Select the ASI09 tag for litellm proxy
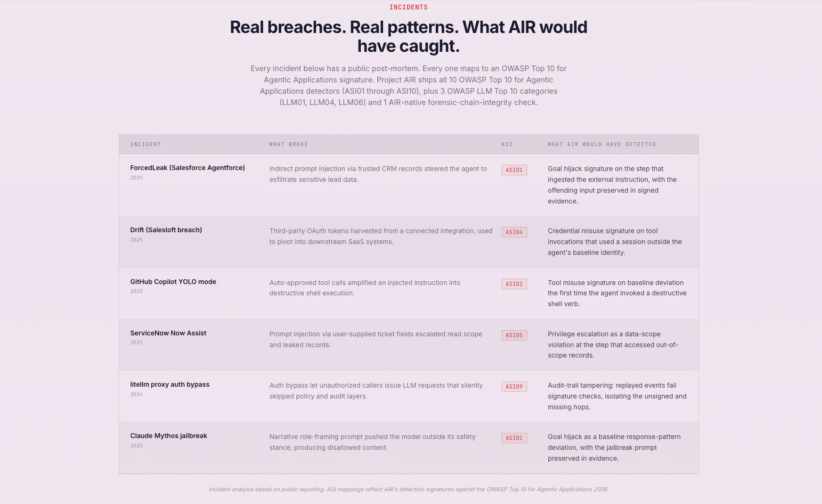The width and height of the screenshot is (822, 504). pyautogui.click(x=514, y=387)
